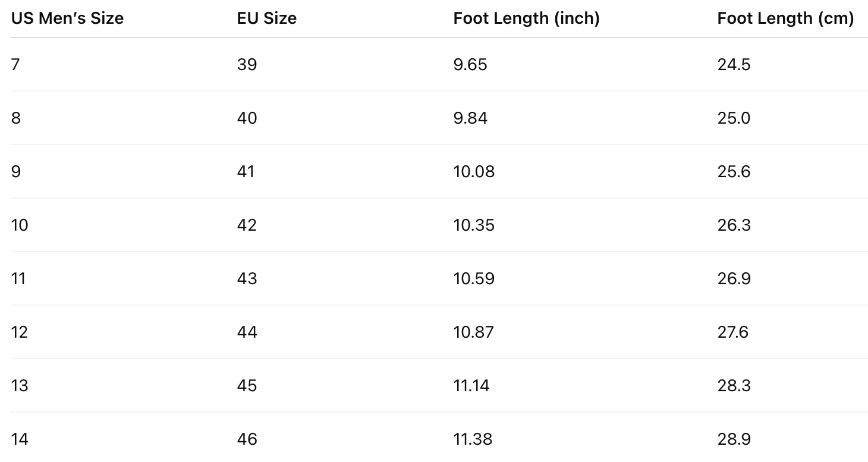
Task: Click the US Men's Size column header
Action: pos(67,18)
